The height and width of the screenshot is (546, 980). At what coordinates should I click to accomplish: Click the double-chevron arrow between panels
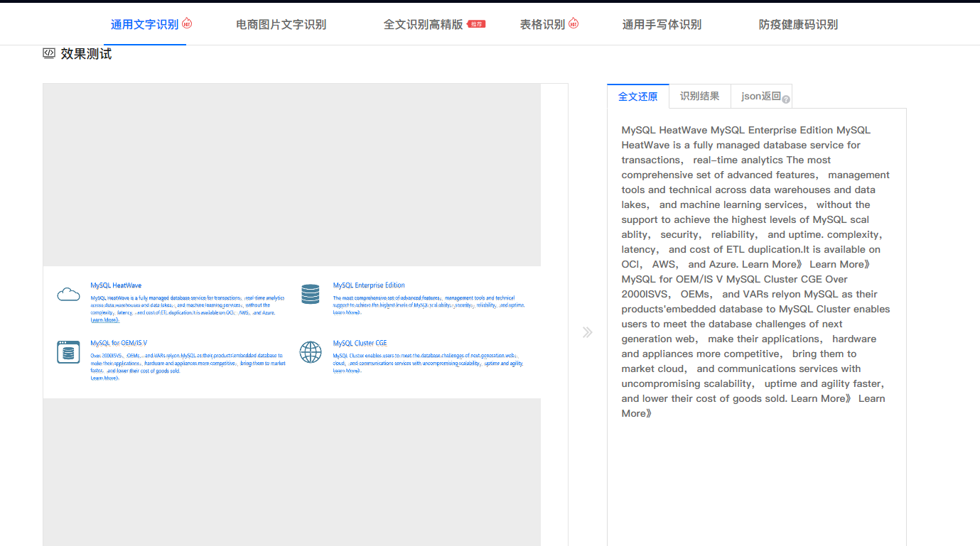point(588,332)
